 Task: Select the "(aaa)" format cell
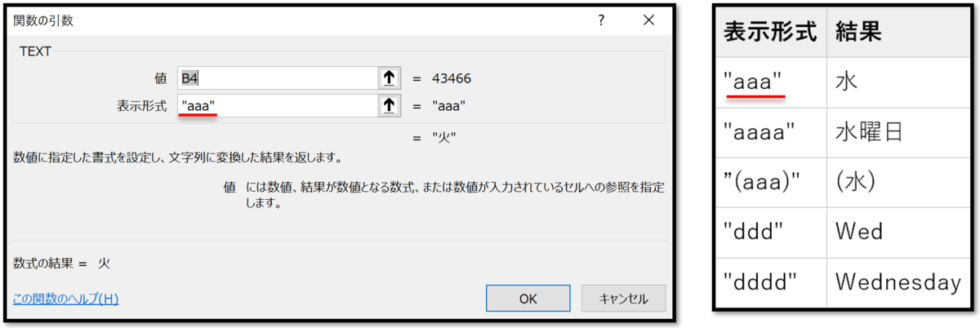pyautogui.click(x=771, y=182)
